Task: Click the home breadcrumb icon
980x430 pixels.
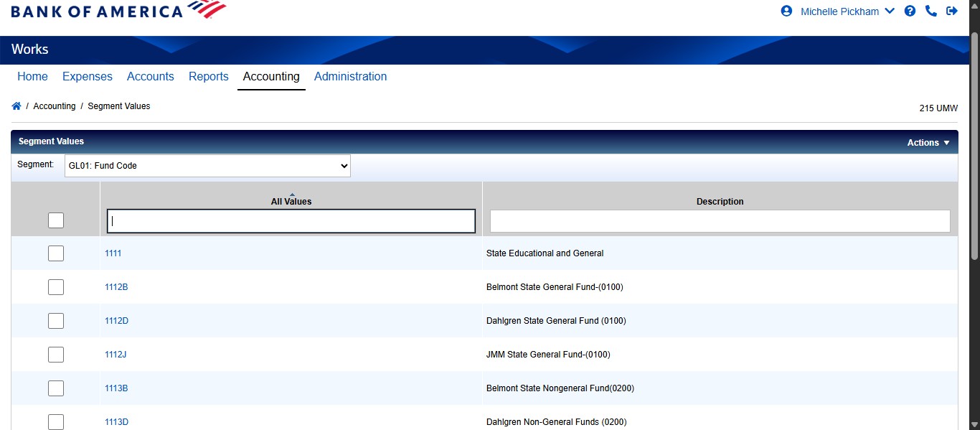Action: pyautogui.click(x=16, y=105)
